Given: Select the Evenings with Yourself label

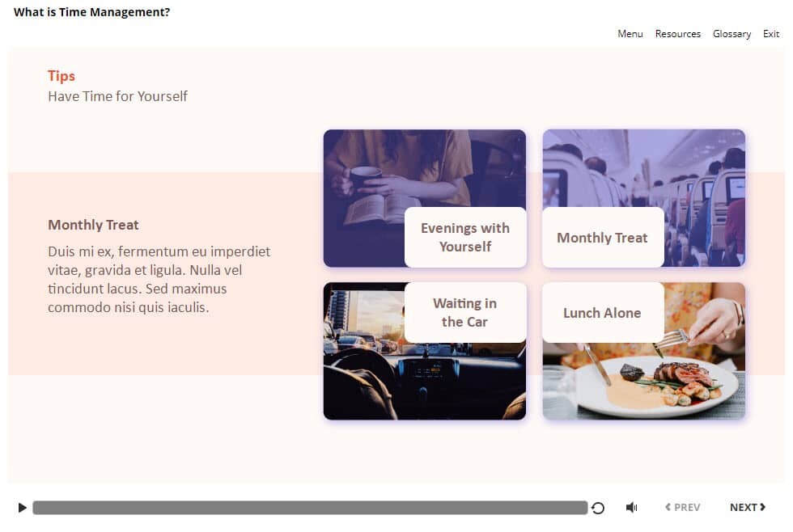Looking at the screenshot, I should (465, 238).
